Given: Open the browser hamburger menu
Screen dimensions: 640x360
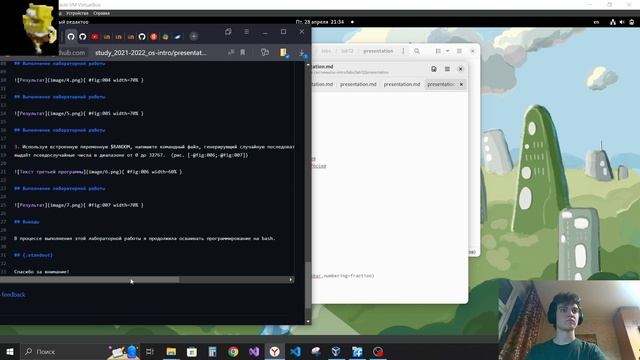Looking at the screenshot, I should click(x=246, y=31).
